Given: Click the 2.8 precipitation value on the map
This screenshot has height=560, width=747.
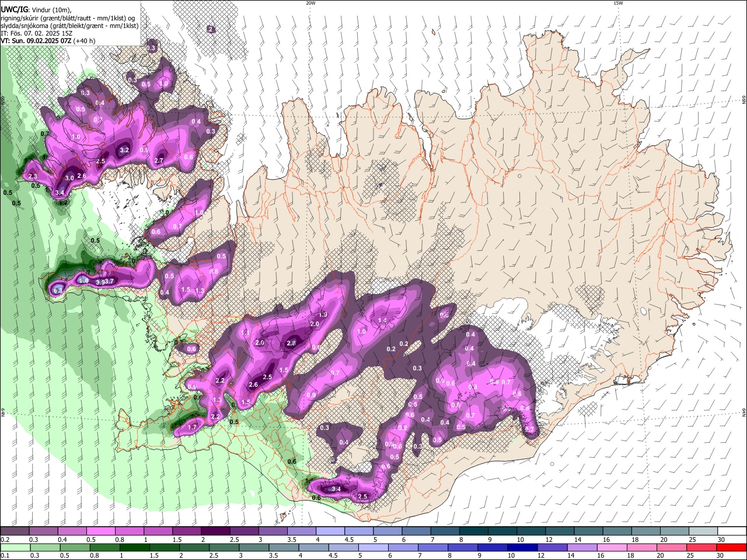Looking at the screenshot, I should click(291, 344).
